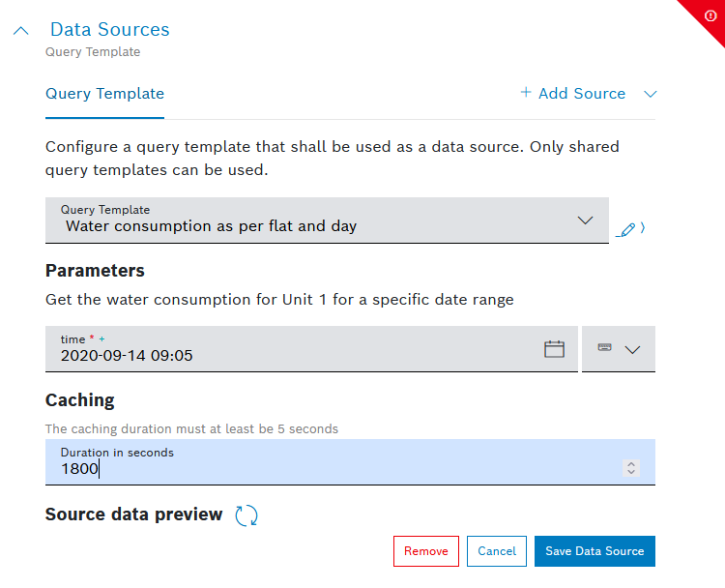Click the red error alert icon
Image resolution: width=725 pixels, height=588 pixels.
point(710,15)
